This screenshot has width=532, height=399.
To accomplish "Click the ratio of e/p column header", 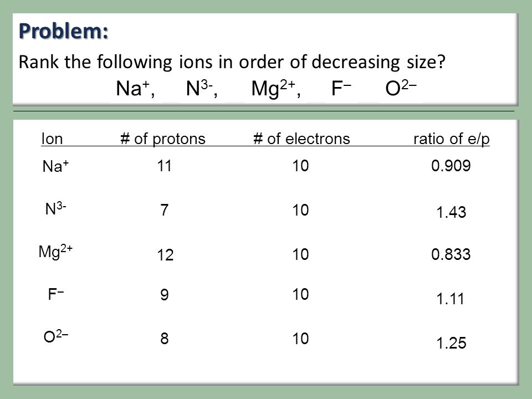I will click(451, 139).
